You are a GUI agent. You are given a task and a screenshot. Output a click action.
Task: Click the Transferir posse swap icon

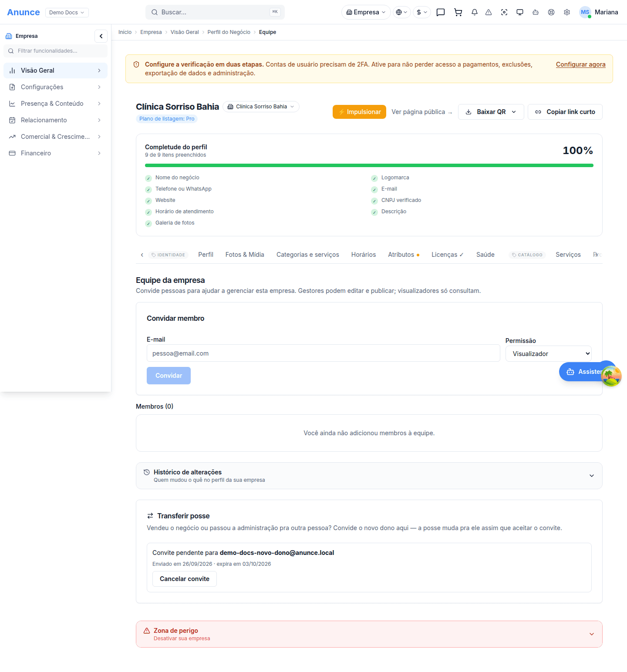(150, 516)
